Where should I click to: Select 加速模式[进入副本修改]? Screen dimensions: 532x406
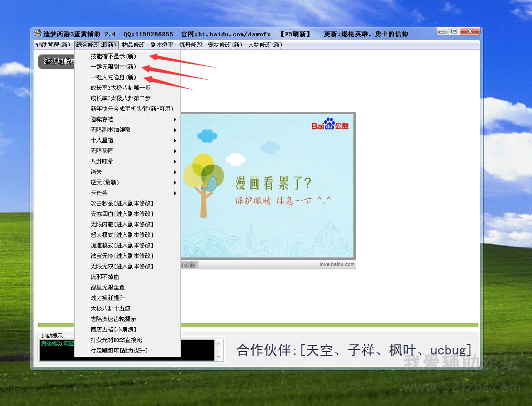pyautogui.click(x=127, y=246)
